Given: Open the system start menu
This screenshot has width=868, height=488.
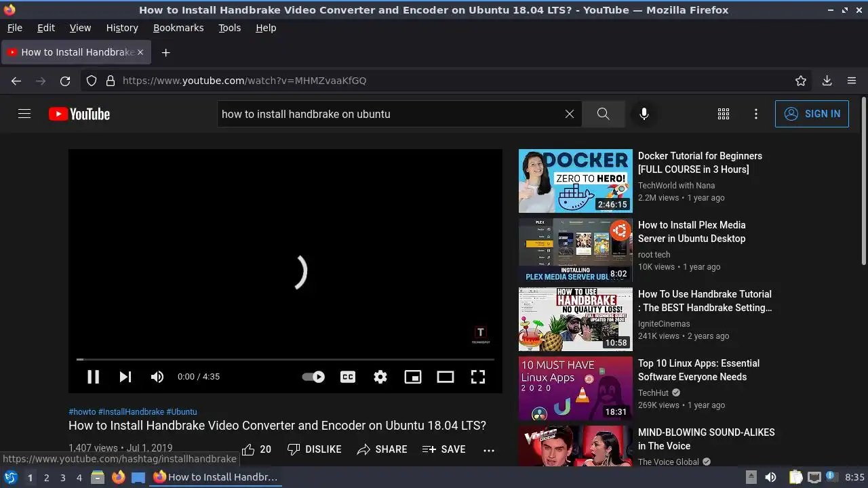Looking at the screenshot, I should [x=10, y=477].
